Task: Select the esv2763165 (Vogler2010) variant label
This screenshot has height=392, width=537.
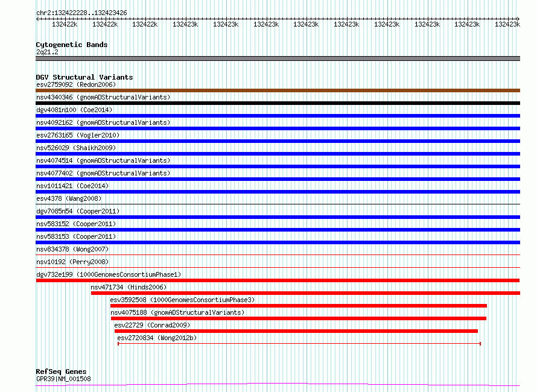Action: pyautogui.click(x=78, y=135)
